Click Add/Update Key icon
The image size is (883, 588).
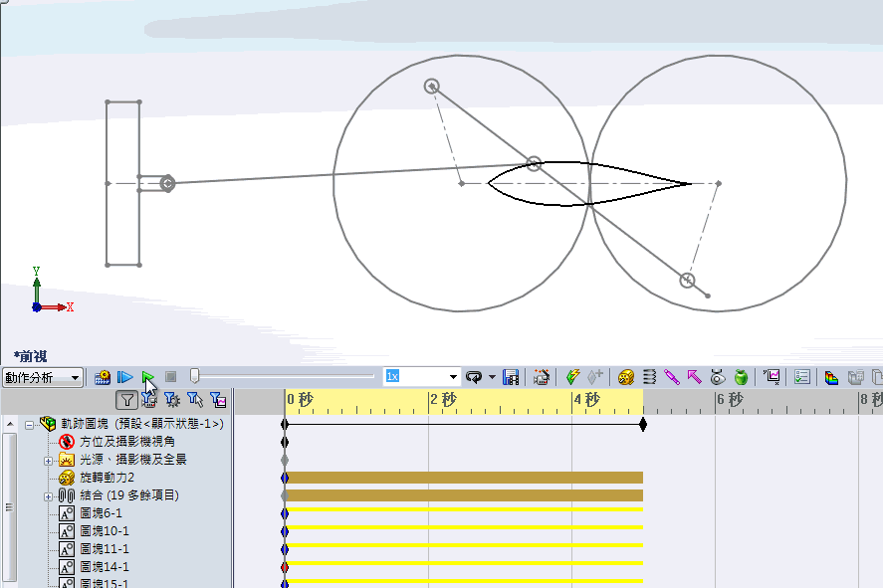595,376
